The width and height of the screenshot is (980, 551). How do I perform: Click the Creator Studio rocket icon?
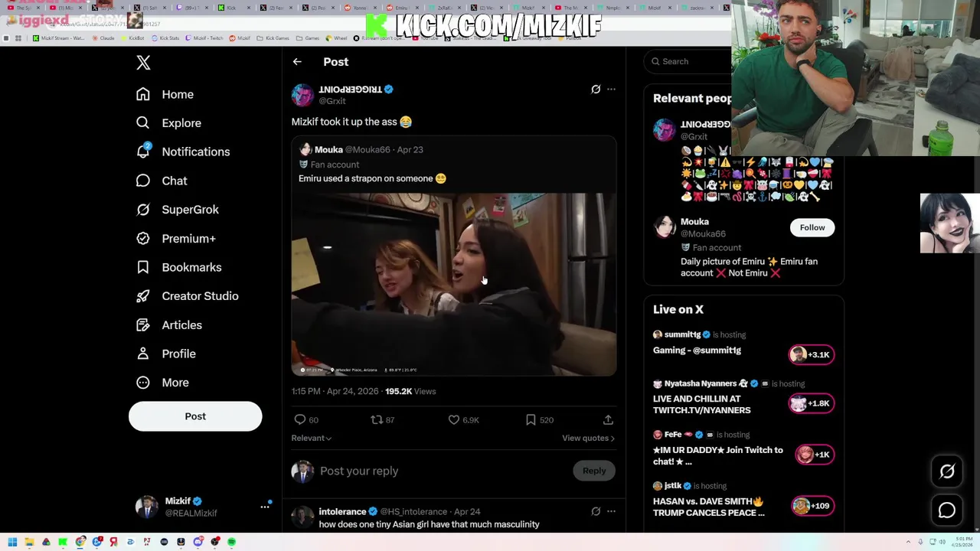coord(143,296)
